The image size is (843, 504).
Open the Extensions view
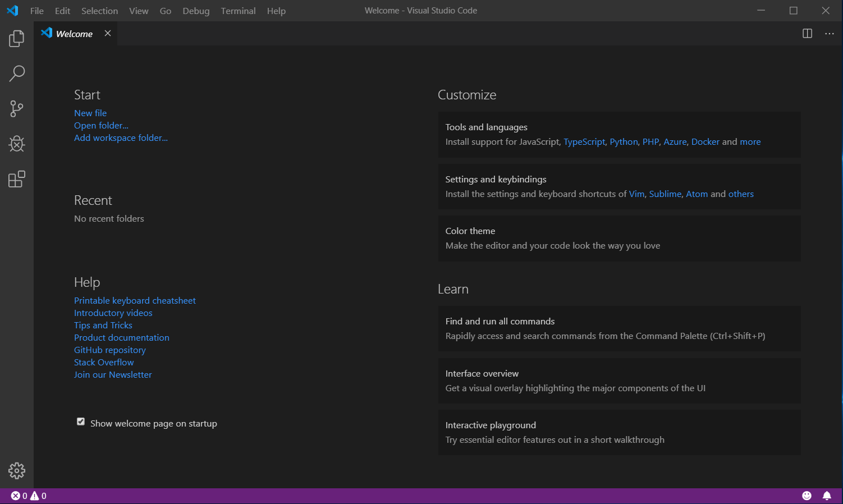pos(17,179)
